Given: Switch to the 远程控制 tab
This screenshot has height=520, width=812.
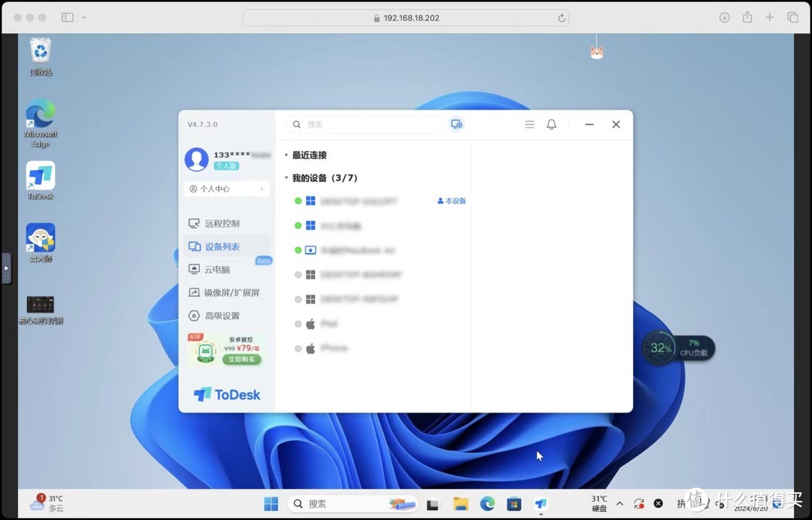Looking at the screenshot, I should point(222,223).
